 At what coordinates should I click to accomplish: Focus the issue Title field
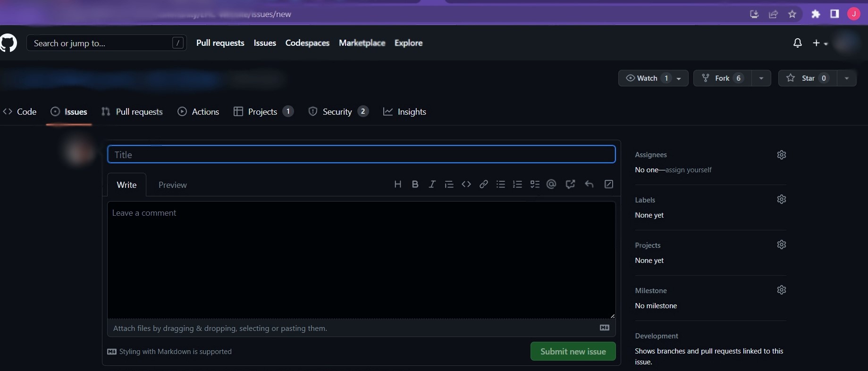click(x=362, y=154)
